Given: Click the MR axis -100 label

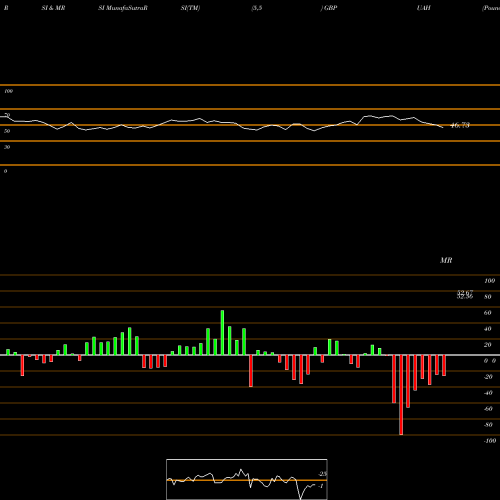Looking at the screenshot, I should coord(490,441).
